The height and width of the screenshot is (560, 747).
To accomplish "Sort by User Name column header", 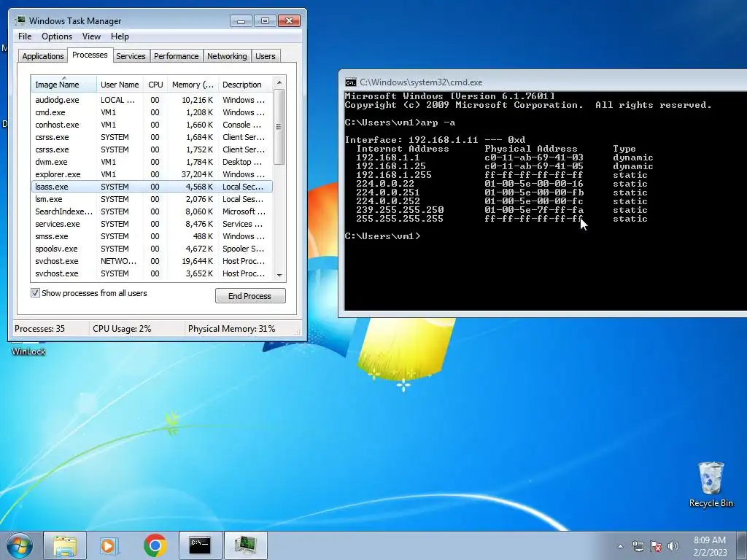I will point(120,85).
